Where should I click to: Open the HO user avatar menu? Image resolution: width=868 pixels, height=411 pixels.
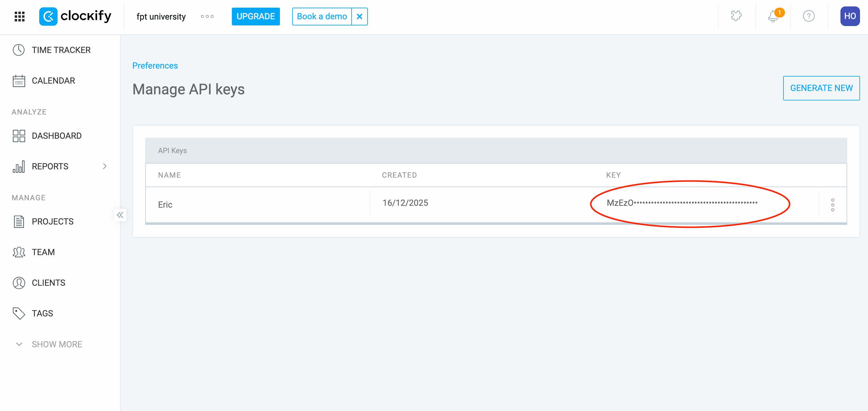click(850, 16)
